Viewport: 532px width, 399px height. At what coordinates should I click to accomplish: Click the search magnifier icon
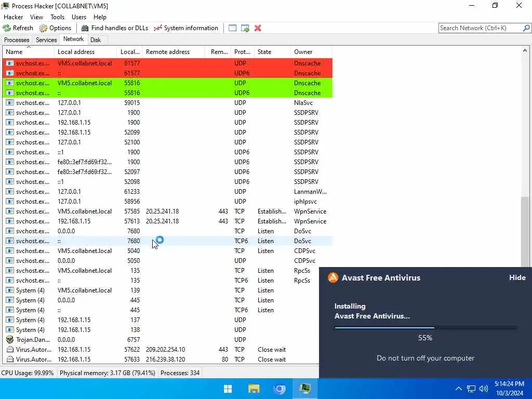526,28
